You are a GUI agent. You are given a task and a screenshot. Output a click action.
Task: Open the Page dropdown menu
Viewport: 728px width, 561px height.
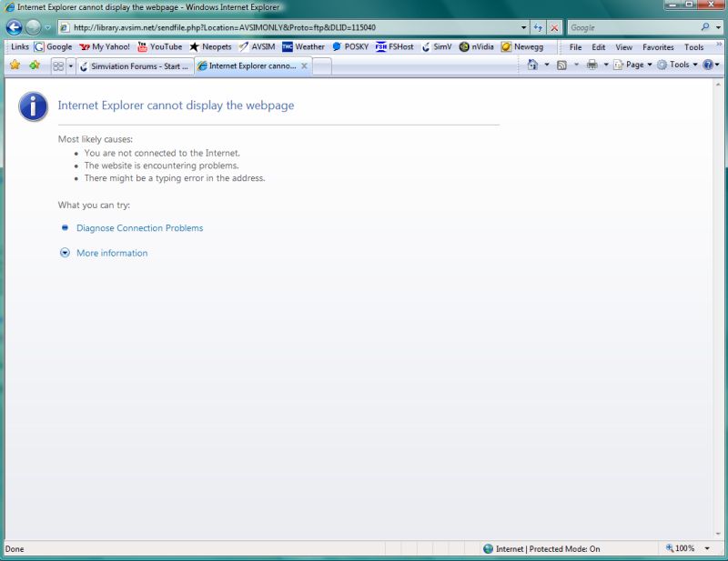pyautogui.click(x=633, y=65)
